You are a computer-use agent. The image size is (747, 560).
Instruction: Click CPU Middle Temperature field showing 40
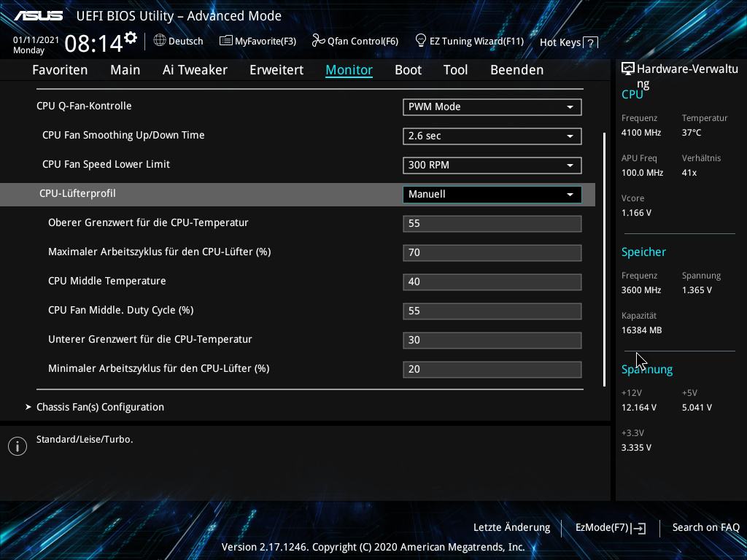[492, 282]
